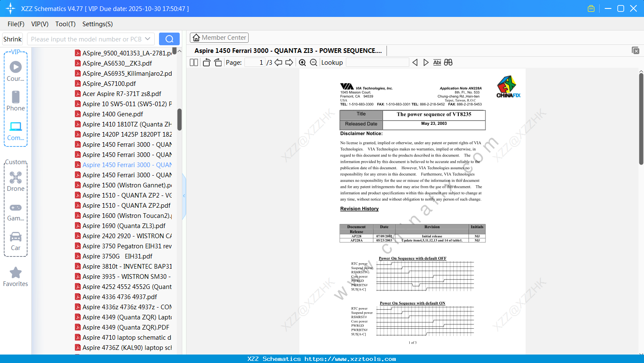Open Aspire 2420 2920 - WISTRON file
Viewport: 644px width, 363px height.
coord(127,236)
